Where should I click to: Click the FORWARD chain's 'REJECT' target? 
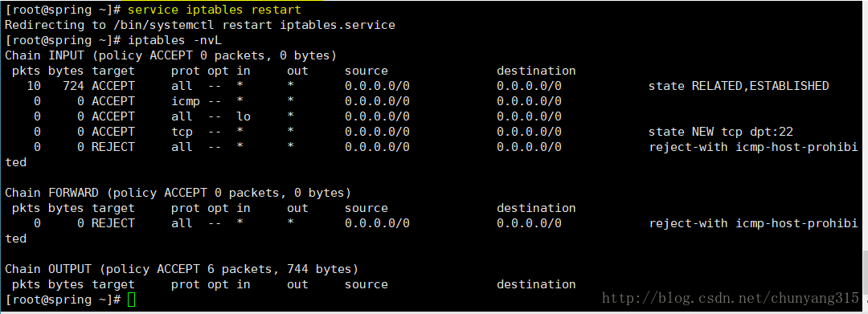tap(113, 223)
